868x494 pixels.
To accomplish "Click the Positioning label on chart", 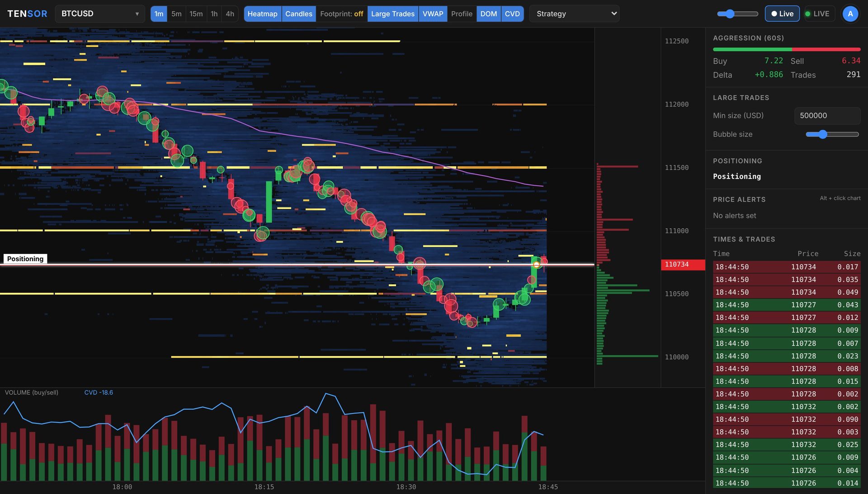I will pyautogui.click(x=25, y=259).
